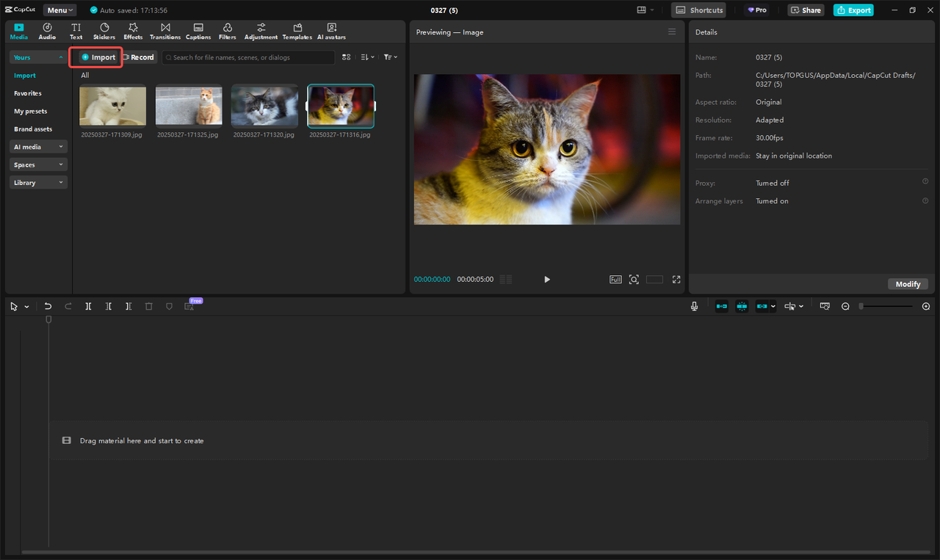This screenshot has height=560, width=940.
Task: Open the sort order dropdown above media thumbnails
Action: 366,57
